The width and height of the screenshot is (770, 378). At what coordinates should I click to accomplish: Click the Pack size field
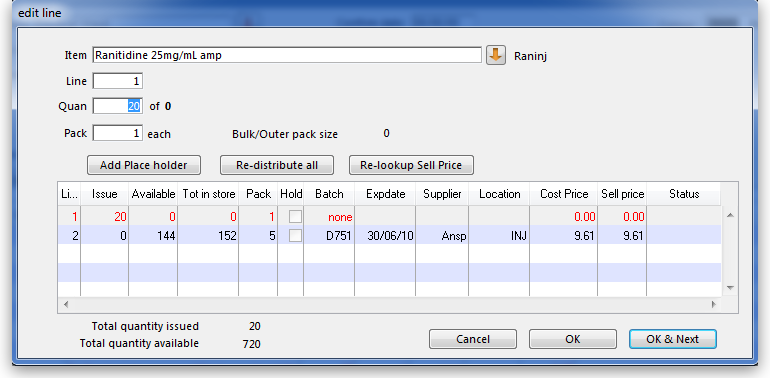(118, 133)
